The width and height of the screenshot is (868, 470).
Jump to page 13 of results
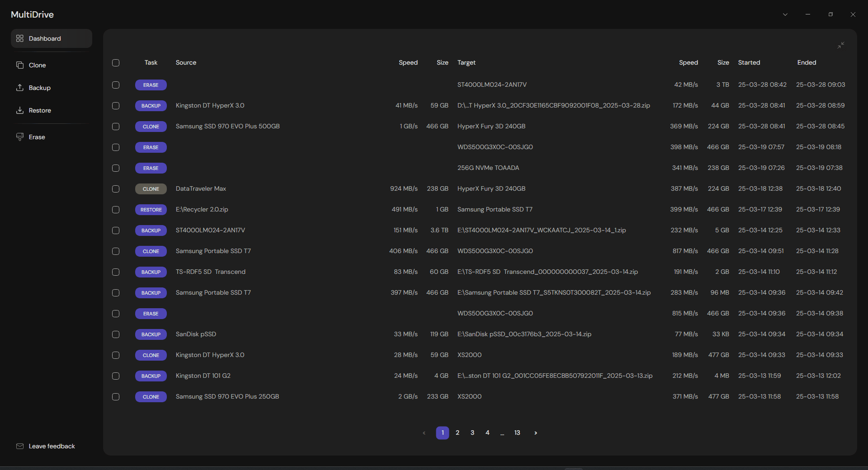click(517, 432)
